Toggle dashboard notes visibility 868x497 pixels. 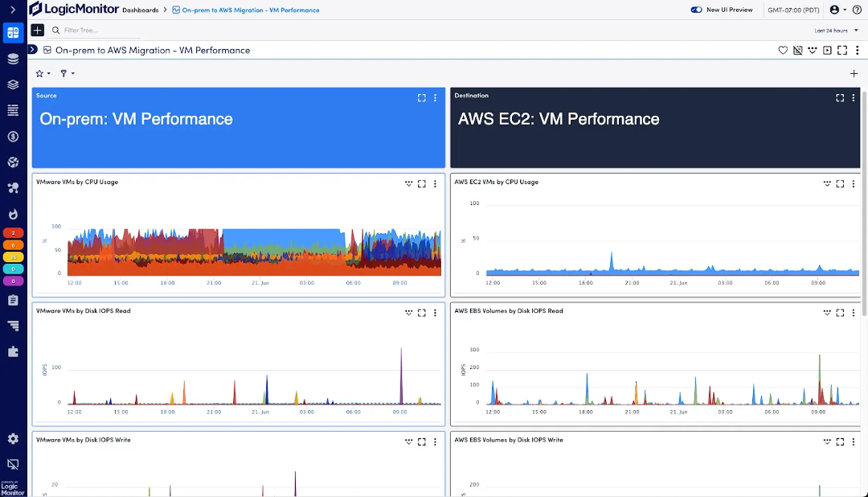(797, 50)
